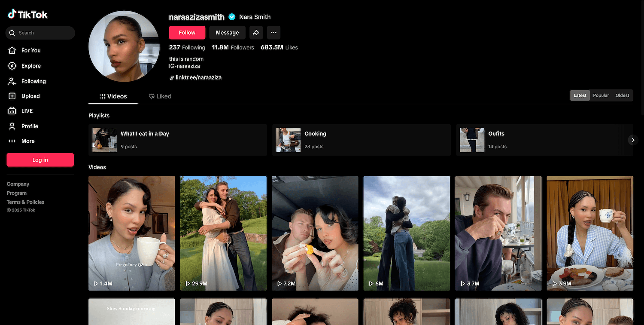Screen dimensions: 644x325
Task: Open the Explore compass icon
Action: click(x=12, y=66)
